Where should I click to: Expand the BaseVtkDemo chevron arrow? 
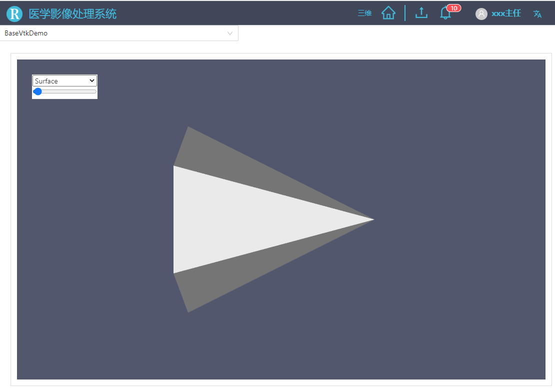(229, 33)
